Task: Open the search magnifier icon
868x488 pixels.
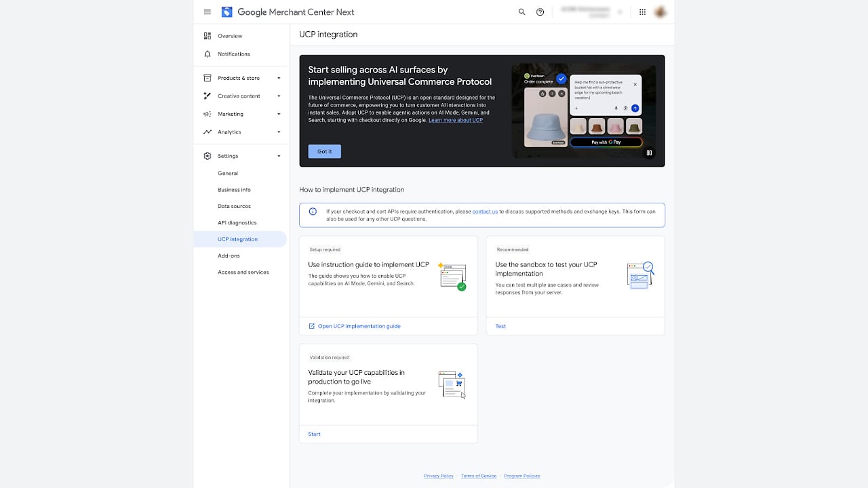Action: tap(521, 12)
